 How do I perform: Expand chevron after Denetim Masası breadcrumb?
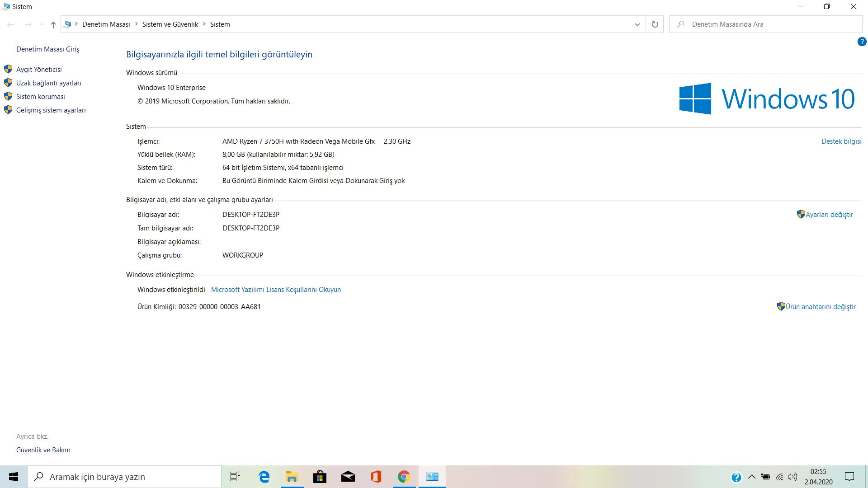click(137, 24)
